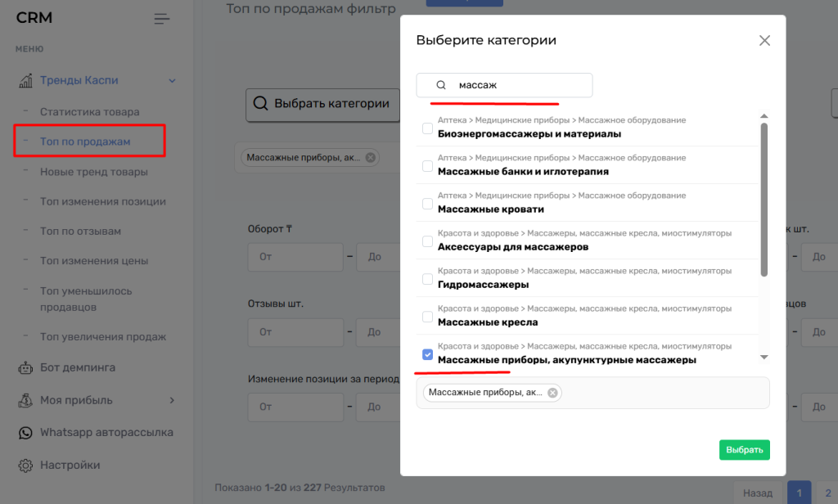Click the selected categories tag box in dialog

pyautogui.click(x=592, y=393)
